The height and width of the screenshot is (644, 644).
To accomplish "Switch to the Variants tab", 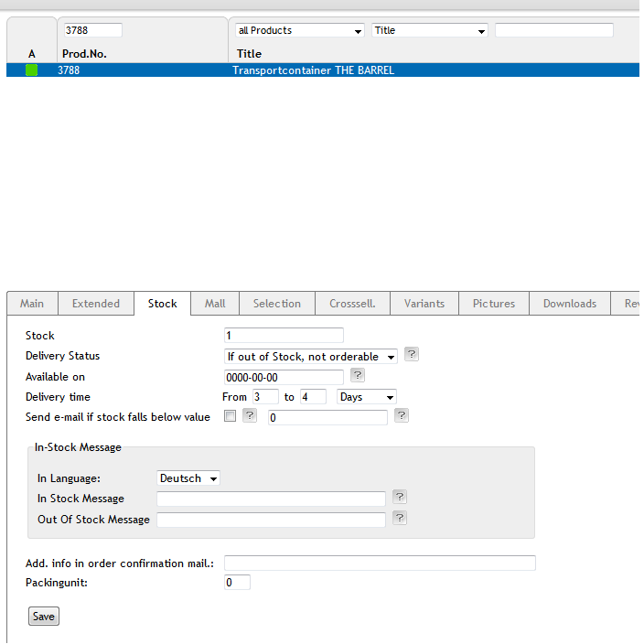I will (x=424, y=304).
